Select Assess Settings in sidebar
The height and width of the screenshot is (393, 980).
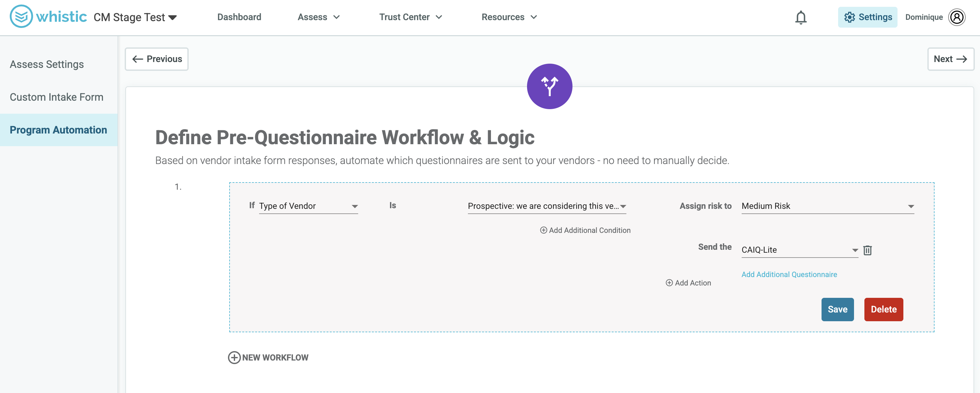(59, 64)
